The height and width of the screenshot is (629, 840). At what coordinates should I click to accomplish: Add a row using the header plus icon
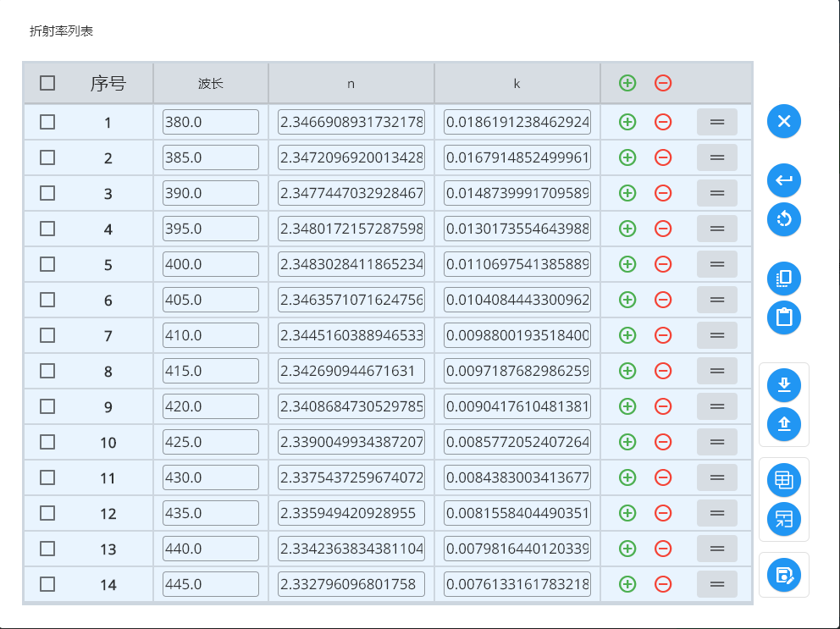[626, 82]
